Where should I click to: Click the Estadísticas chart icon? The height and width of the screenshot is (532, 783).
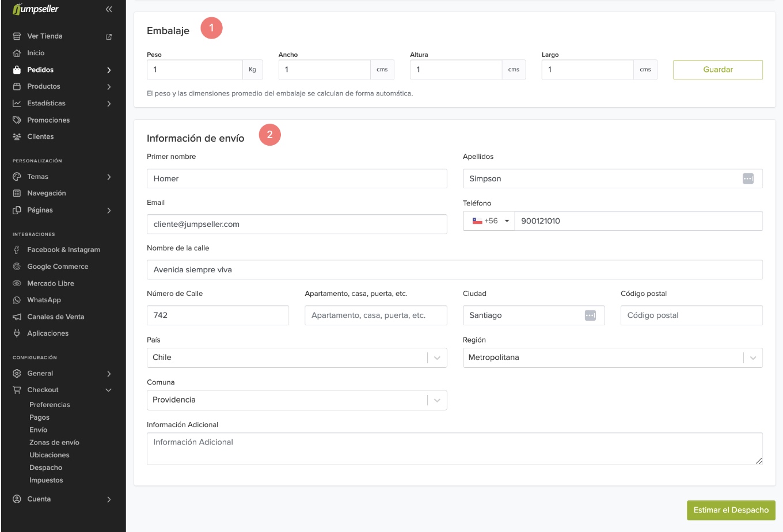(x=17, y=103)
